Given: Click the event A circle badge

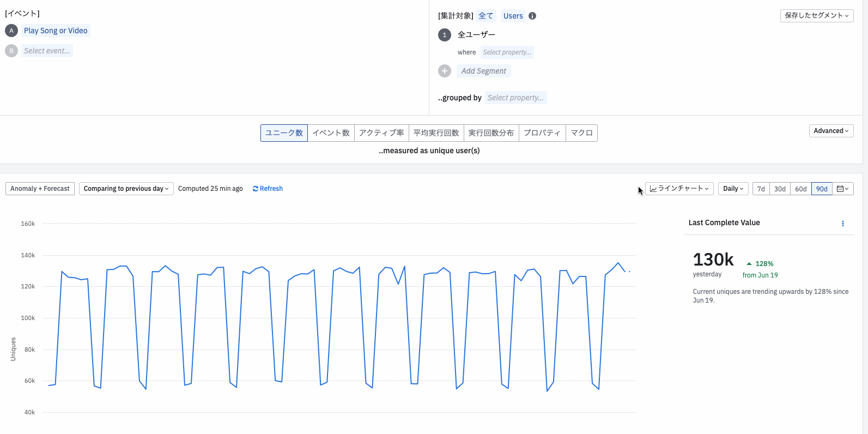Looking at the screenshot, I should click(11, 31).
